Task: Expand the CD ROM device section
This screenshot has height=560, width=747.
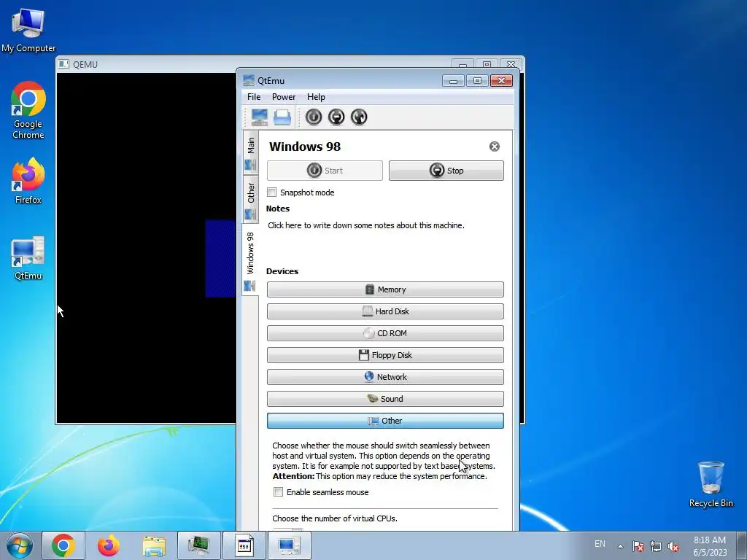Action: 385,333
